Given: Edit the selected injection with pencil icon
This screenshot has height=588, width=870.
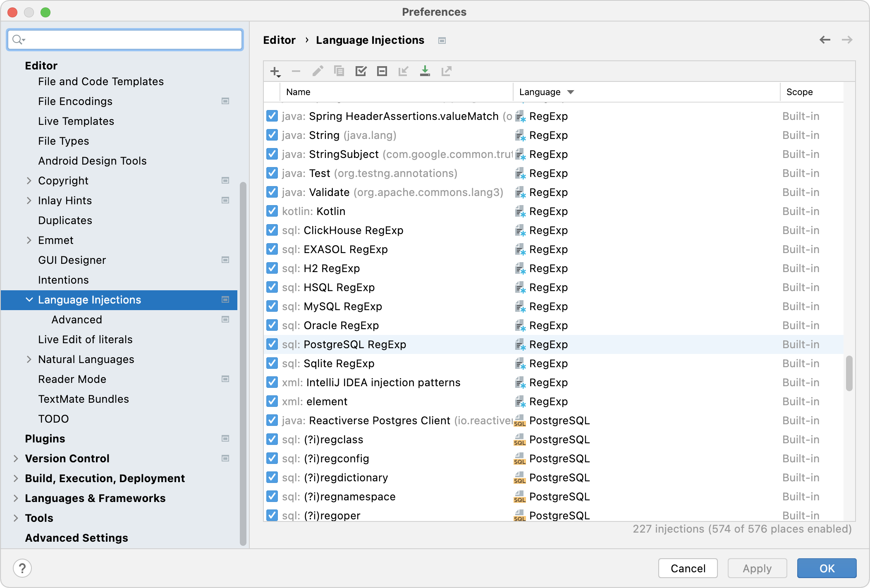Looking at the screenshot, I should point(318,71).
